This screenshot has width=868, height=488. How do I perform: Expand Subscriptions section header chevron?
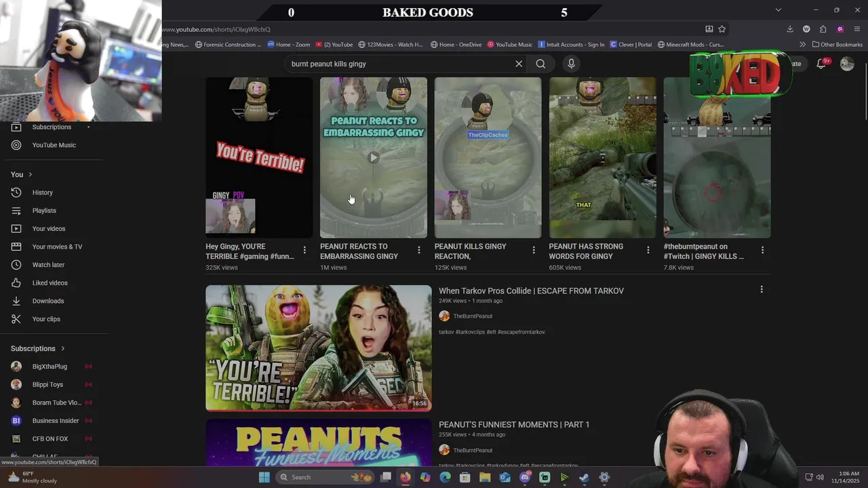point(62,348)
